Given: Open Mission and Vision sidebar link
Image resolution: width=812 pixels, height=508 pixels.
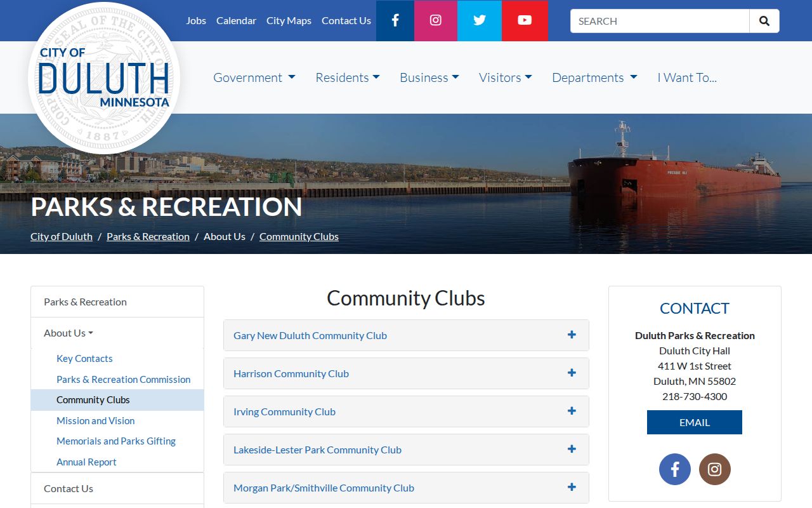Looking at the screenshot, I should click(x=96, y=420).
